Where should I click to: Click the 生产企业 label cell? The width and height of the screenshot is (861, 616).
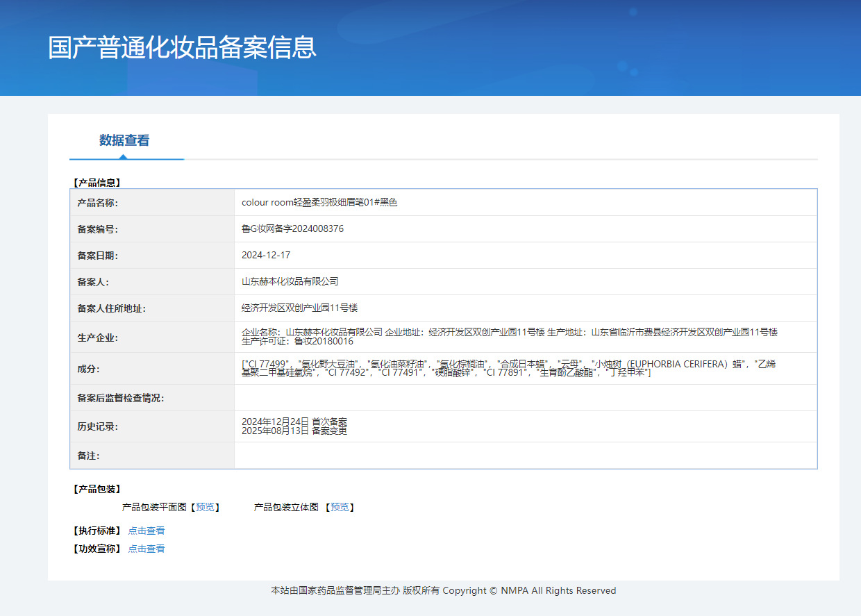pyautogui.click(x=152, y=338)
